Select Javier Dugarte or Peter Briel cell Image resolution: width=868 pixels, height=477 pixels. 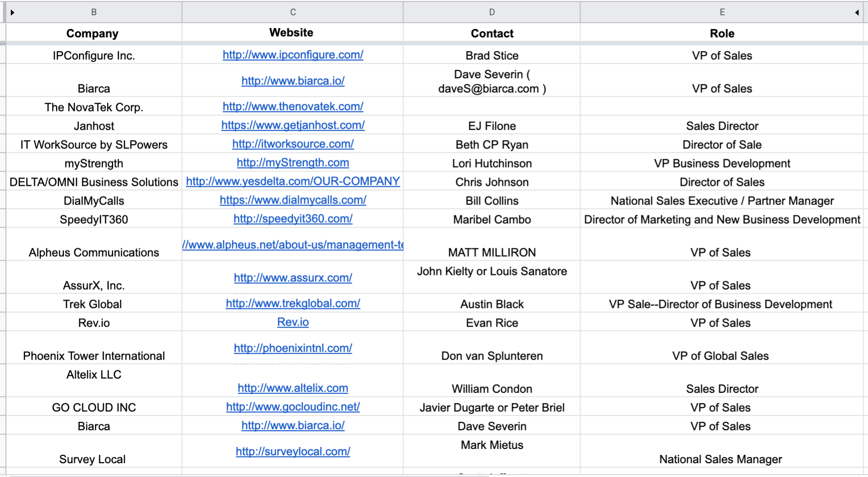[492, 407]
